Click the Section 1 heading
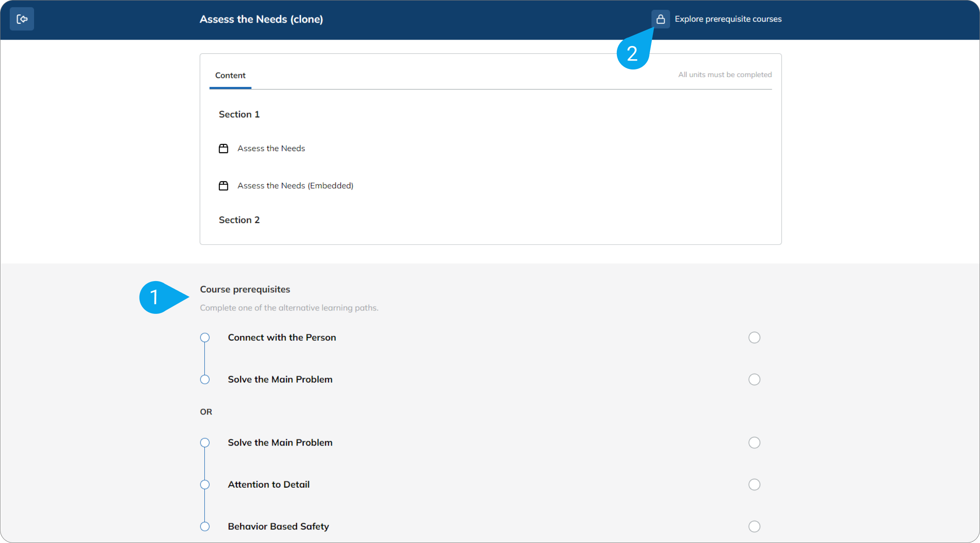The image size is (980, 543). pos(239,114)
